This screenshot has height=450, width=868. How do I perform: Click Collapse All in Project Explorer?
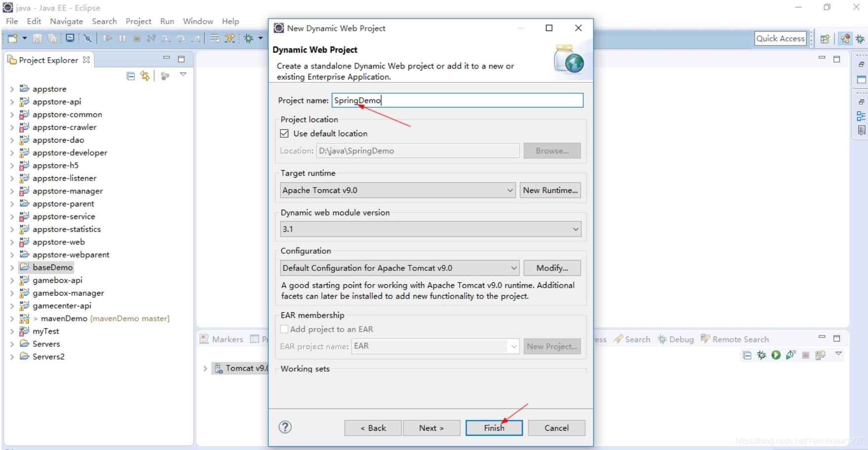(x=130, y=76)
